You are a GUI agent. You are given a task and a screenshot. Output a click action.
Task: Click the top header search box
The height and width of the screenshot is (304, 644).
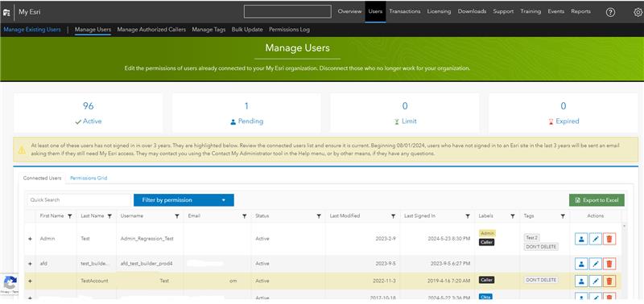pos(287,11)
